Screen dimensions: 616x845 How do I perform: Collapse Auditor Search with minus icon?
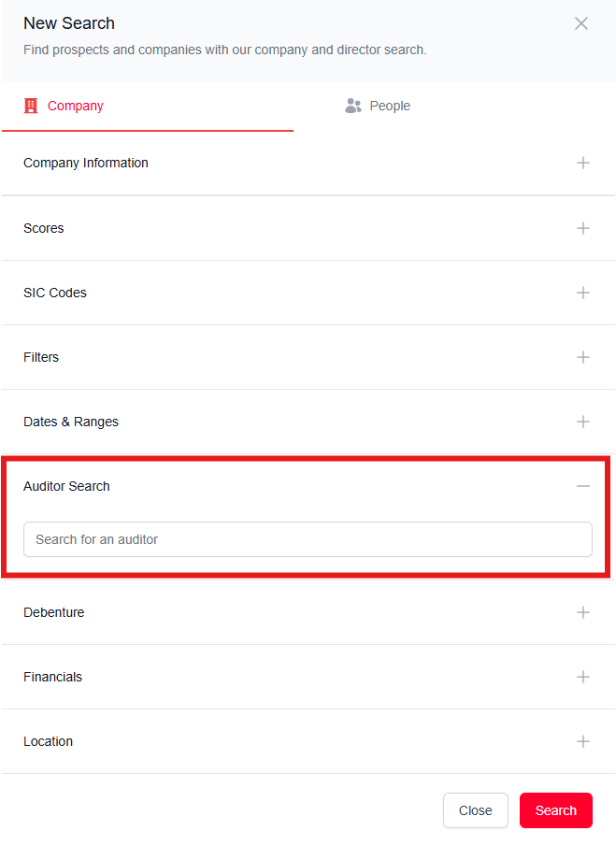(x=583, y=486)
